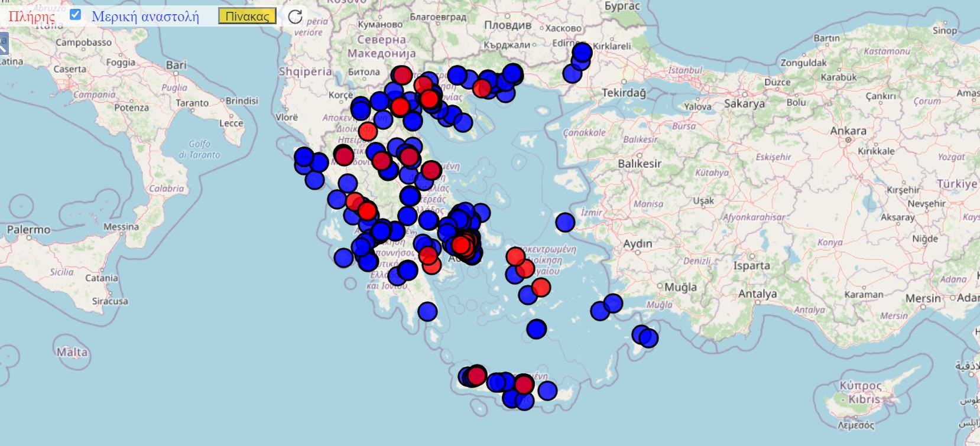
Task: Click the blue marker southwest of Zakynthos area
Action: [x=343, y=258]
